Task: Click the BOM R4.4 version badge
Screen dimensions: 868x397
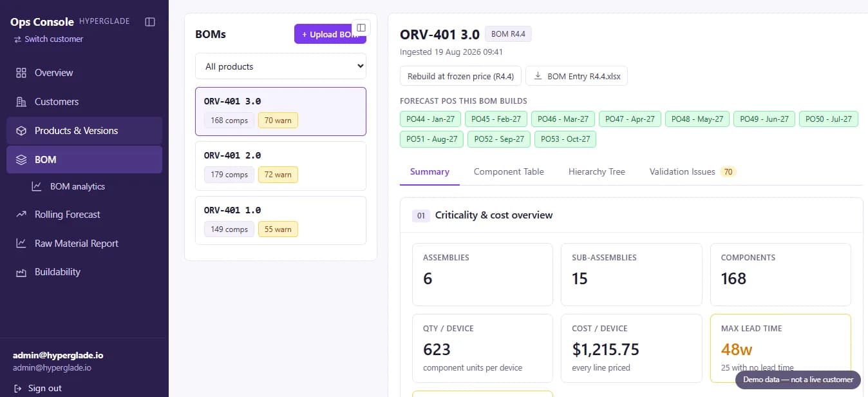Action: 509,34
